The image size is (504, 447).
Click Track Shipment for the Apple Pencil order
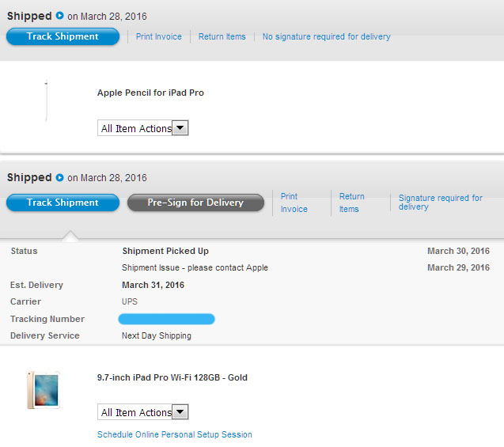pos(63,36)
